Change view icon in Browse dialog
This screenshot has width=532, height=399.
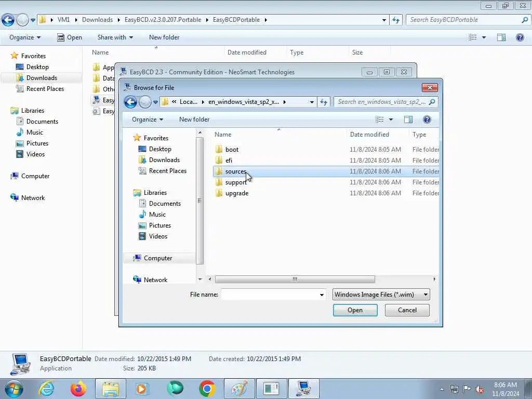click(379, 119)
